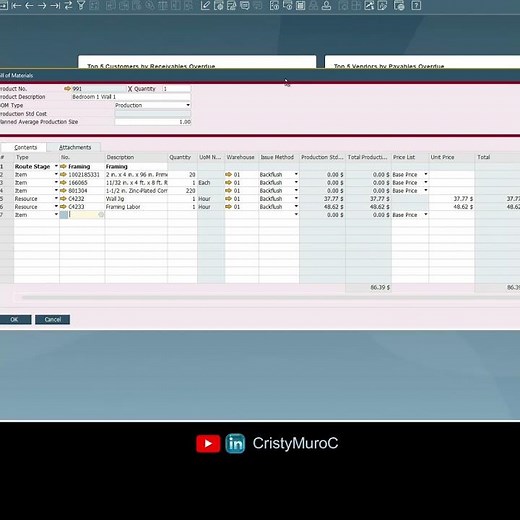
Task: Click the header Quantity field showing 1
Action: point(176,89)
